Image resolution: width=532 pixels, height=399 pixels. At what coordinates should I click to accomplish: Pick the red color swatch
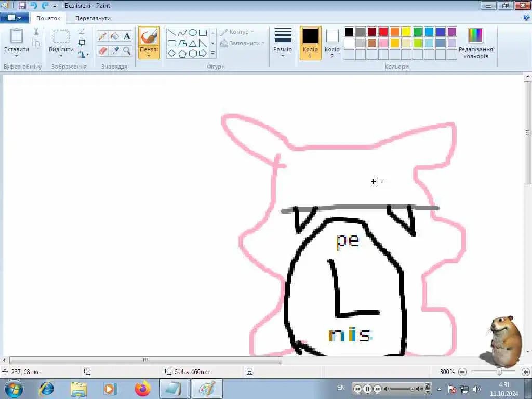[383, 32]
